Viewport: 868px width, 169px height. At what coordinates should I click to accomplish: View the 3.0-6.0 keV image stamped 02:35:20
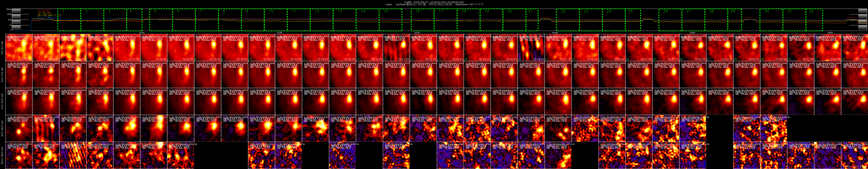pos(235,48)
